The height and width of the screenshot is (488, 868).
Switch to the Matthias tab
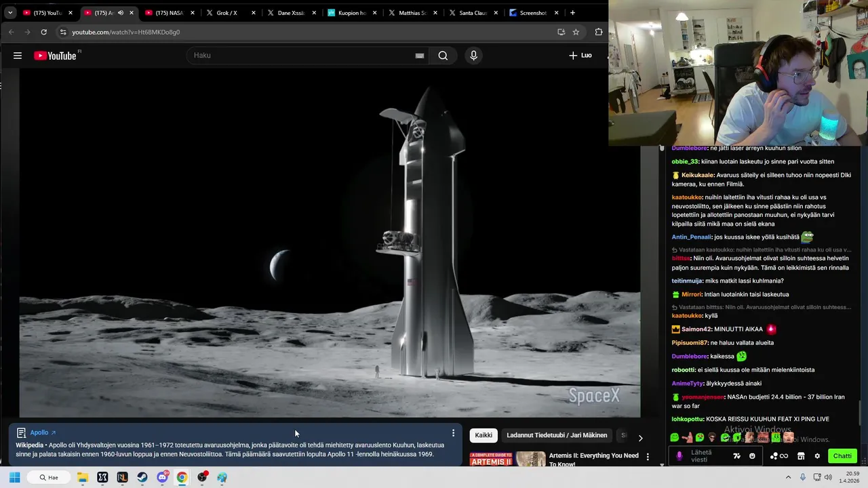pos(412,13)
